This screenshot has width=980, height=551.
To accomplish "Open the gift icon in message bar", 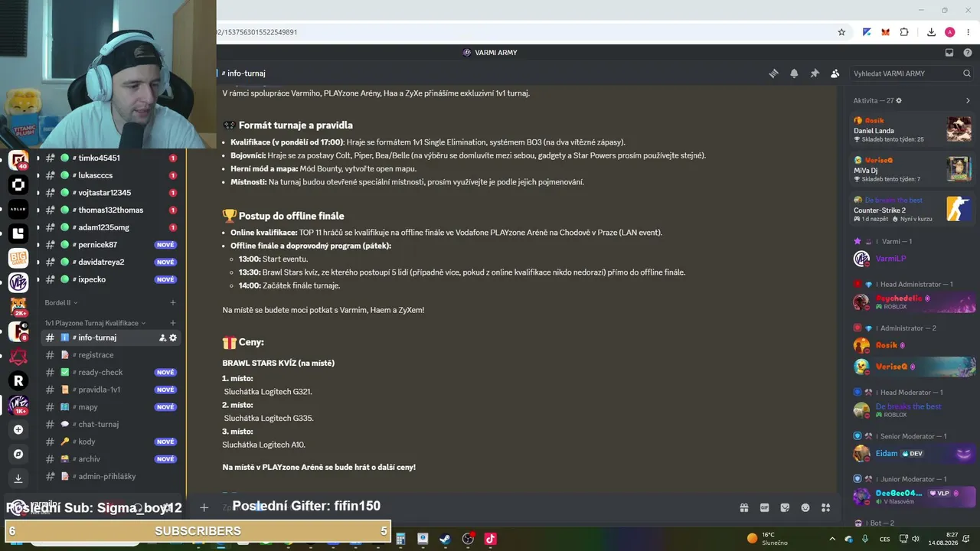I will 743,507.
